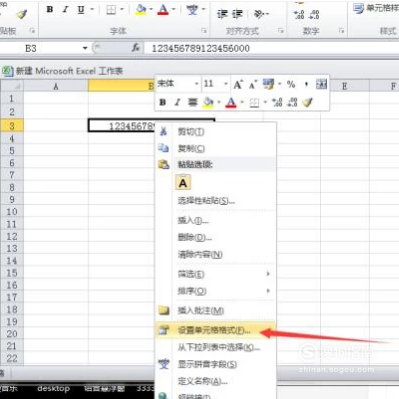This screenshot has height=399, width=399.
Task: Choose 插入(I)... from context menu
Action: point(216,220)
